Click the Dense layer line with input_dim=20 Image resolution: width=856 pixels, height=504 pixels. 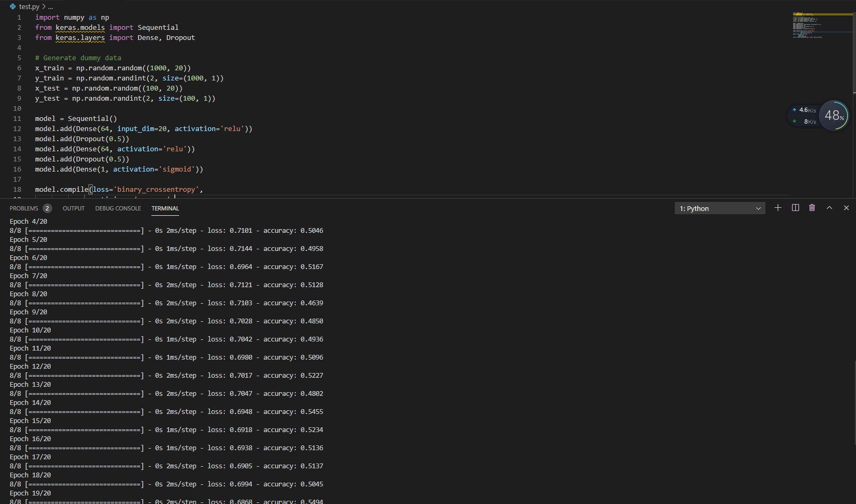click(144, 129)
